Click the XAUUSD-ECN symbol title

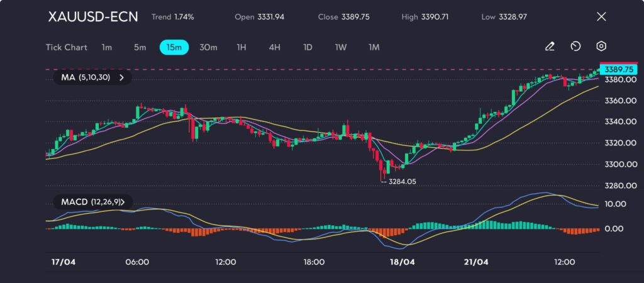[x=93, y=17]
